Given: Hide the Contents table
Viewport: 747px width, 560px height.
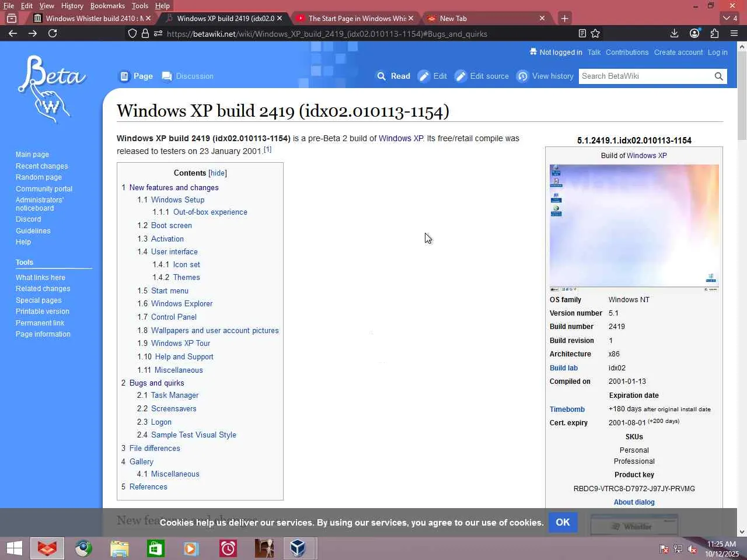Looking at the screenshot, I should 218,173.
